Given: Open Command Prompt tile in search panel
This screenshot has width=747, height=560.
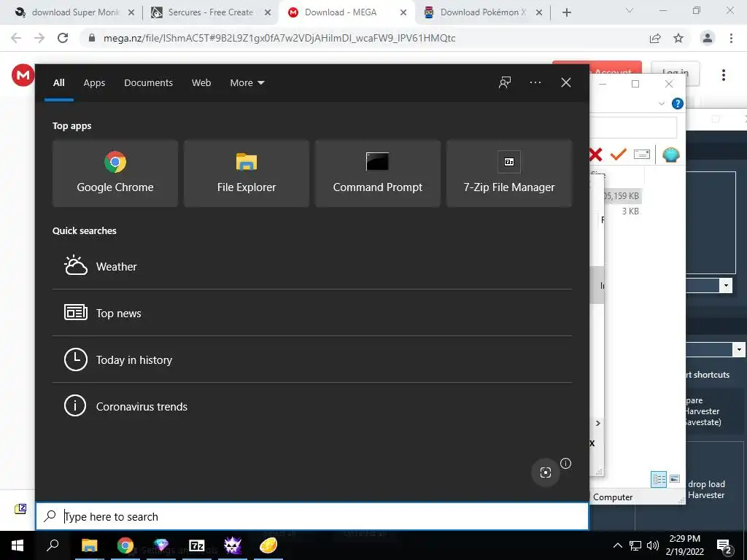Looking at the screenshot, I should click(x=378, y=174).
